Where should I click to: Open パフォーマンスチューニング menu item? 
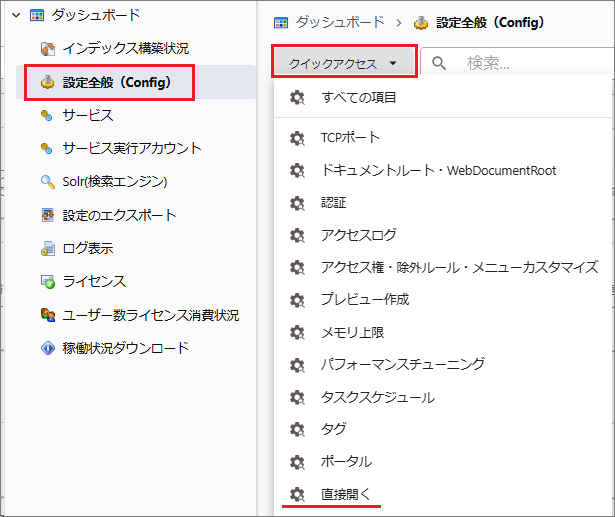tap(402, 364)
